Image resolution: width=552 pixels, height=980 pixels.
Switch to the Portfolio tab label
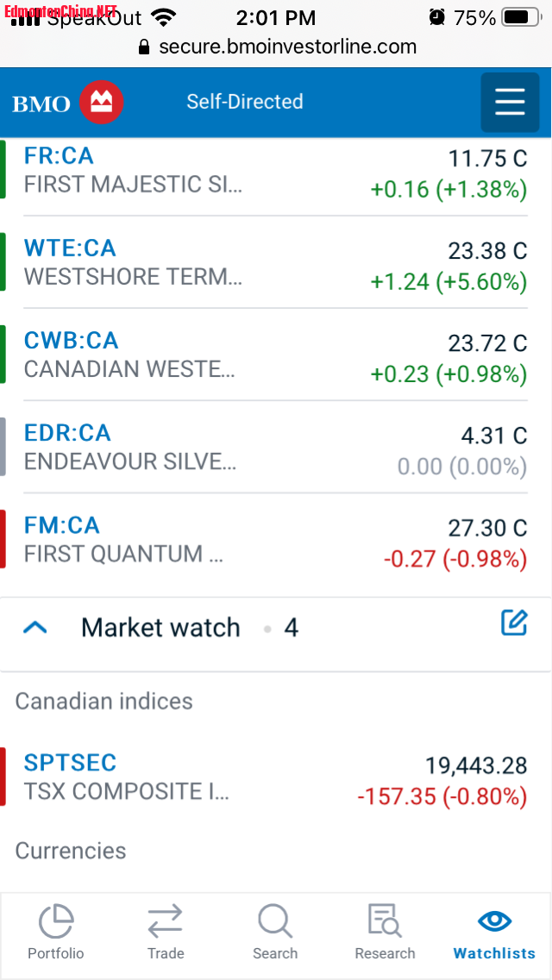[x=56, y=953]
